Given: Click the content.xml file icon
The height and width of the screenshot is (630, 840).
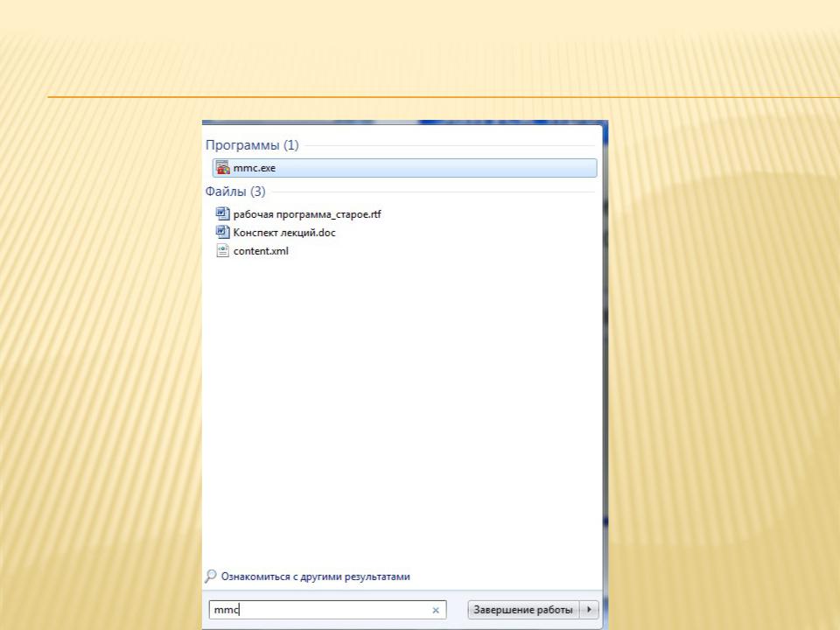Looking at the screenshot, I should click(x=223, y=250).
